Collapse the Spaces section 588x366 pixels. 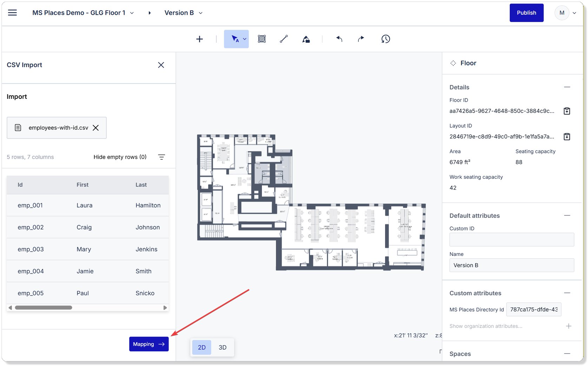point(568,354)
